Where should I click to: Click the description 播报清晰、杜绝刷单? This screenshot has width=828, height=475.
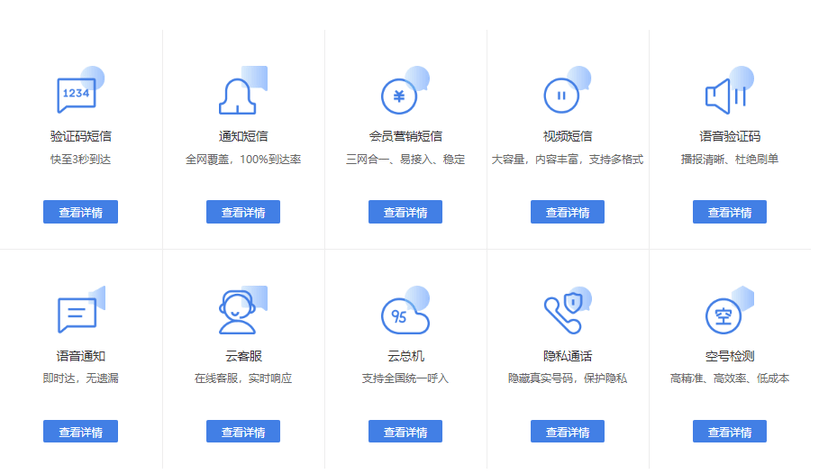coord(729,159)
